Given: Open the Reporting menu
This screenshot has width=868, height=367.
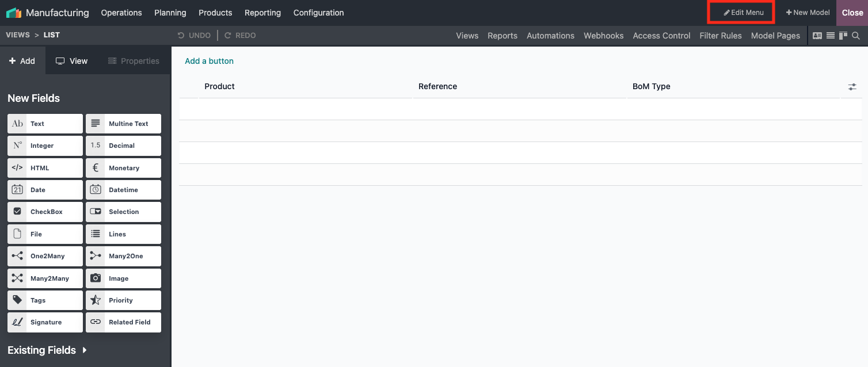Looking at the screenshot, I should [262, 13].
